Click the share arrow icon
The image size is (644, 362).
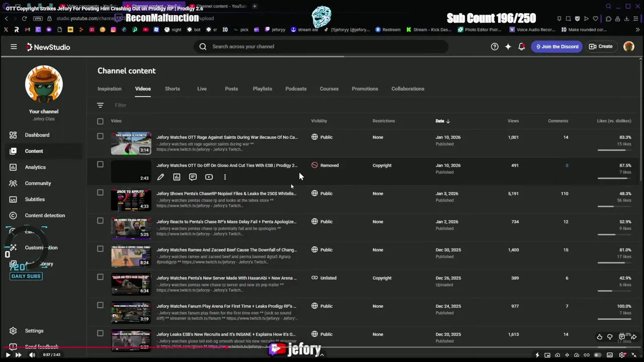pyautogui.click(x=633, y=337)
